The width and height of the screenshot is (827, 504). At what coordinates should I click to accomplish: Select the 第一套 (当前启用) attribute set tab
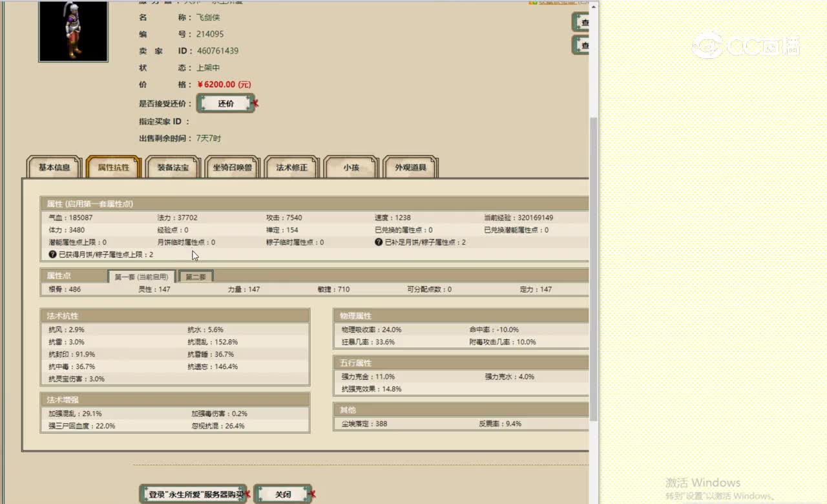pos(141,277)
